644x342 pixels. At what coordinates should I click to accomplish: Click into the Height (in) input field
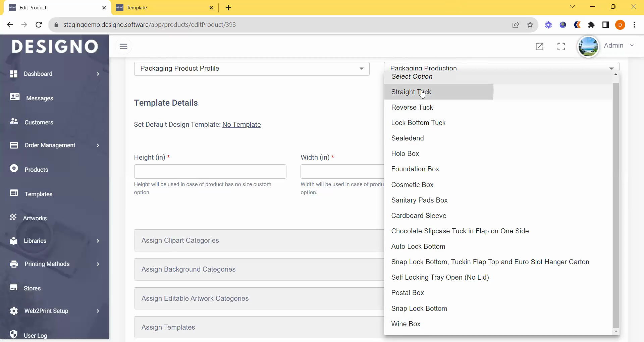tap(210, 172)
